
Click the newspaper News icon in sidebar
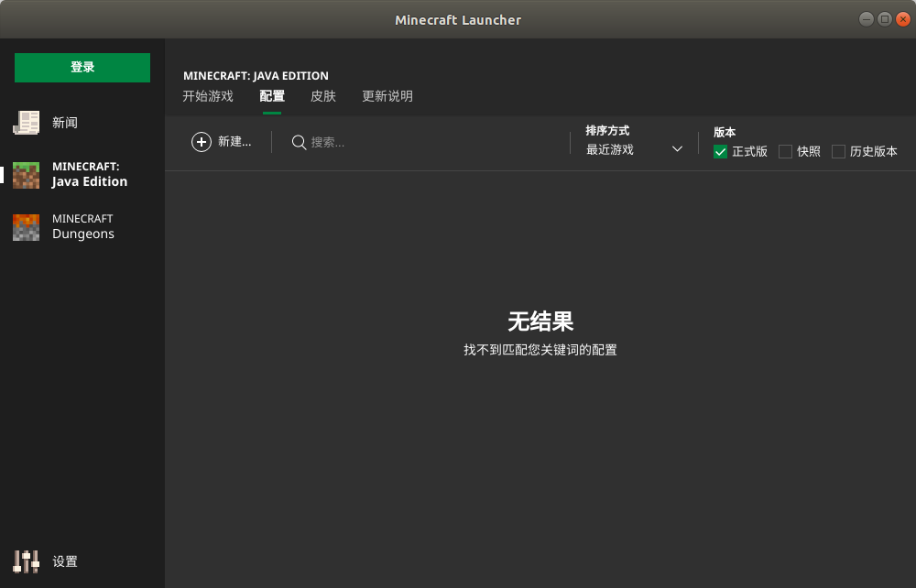[x=27, y=123]
